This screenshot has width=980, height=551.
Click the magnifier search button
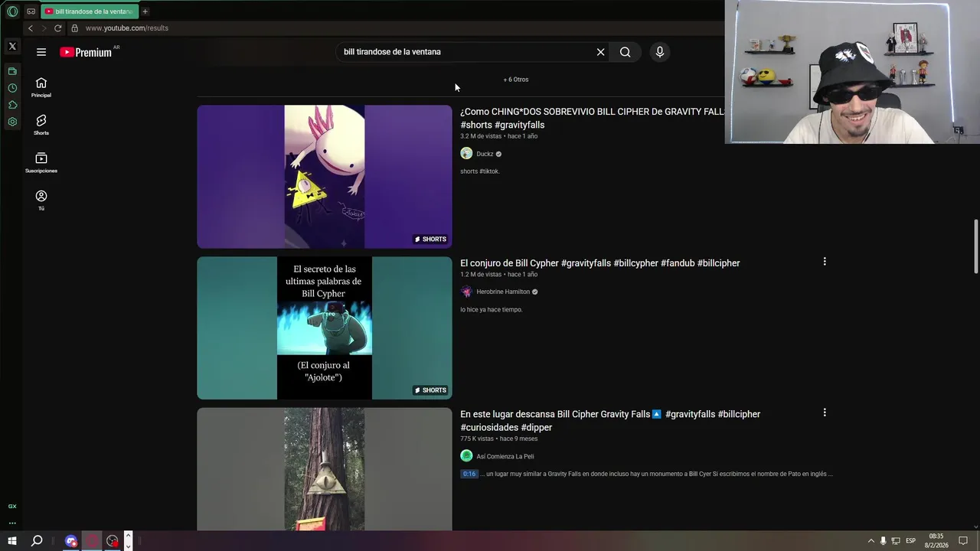pos(626,52)
